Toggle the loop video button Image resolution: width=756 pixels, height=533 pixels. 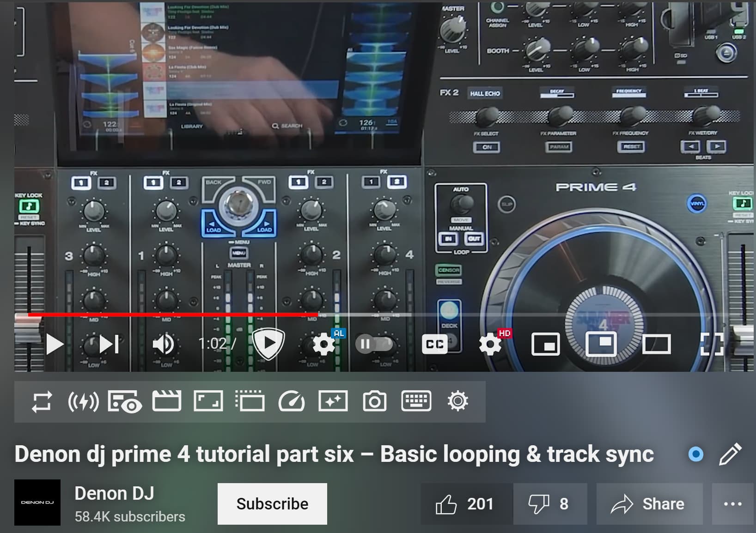click(x=42, y=402)
